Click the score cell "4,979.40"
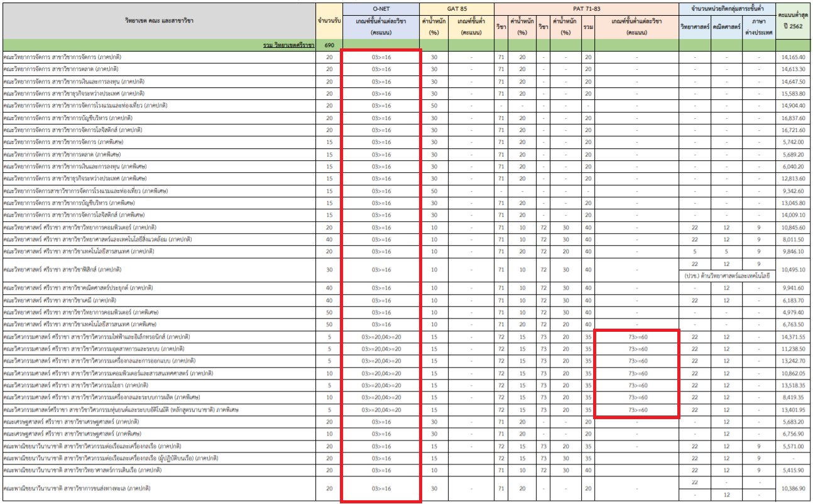 pyautogui.click(x=793, y=312)
